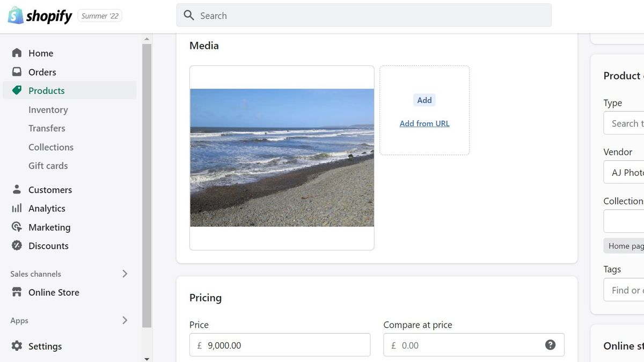
Task: Click the Add button in Media
Action: click(x=424, y=100)
